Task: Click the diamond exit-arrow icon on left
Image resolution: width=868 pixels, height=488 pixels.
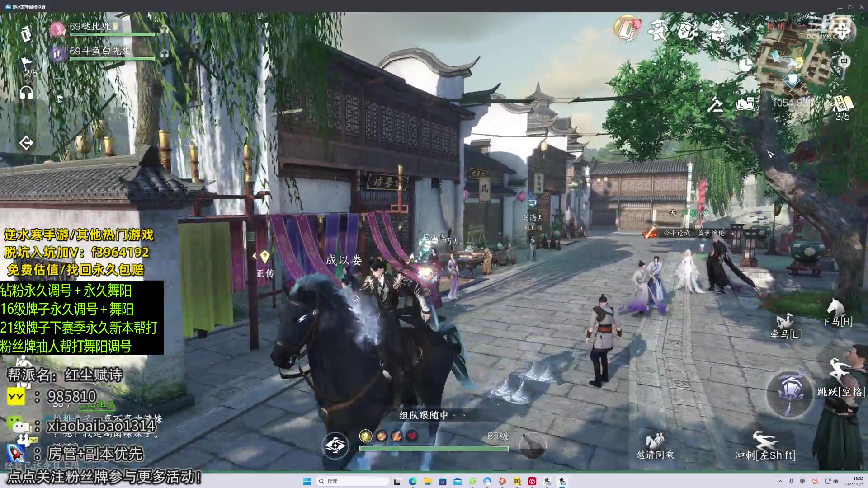Action: pyautogui.click(x=26, y=143)
